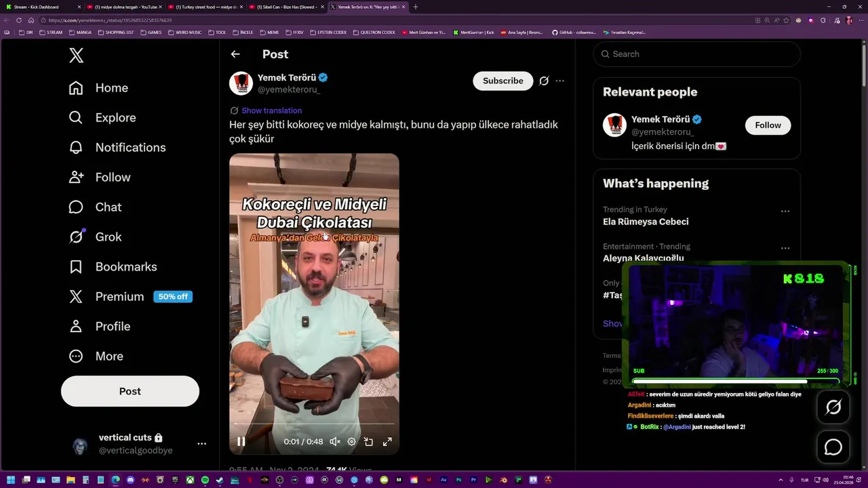Open the STREAM bookmarks folder
868x488 pixels.
click(51, 32)
